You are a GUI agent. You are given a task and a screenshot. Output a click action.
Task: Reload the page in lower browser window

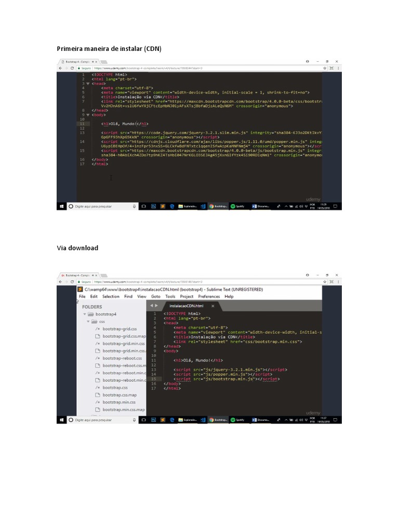[x=72, y=282]
